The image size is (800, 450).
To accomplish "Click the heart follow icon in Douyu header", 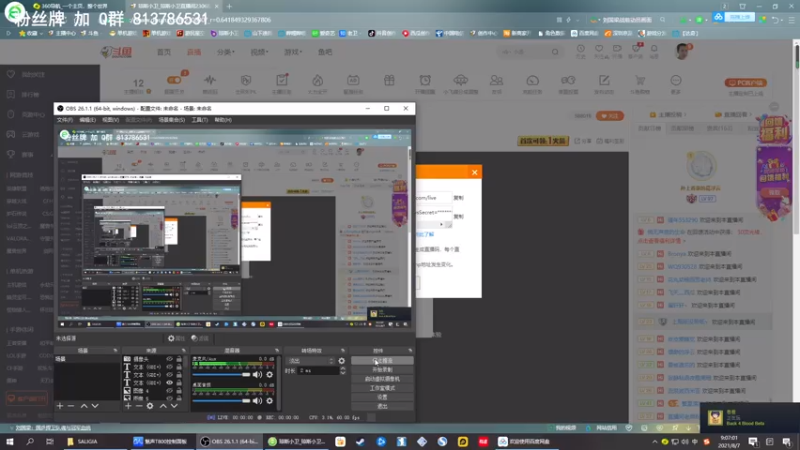I will pyautogui.click(x=599, y=49).
